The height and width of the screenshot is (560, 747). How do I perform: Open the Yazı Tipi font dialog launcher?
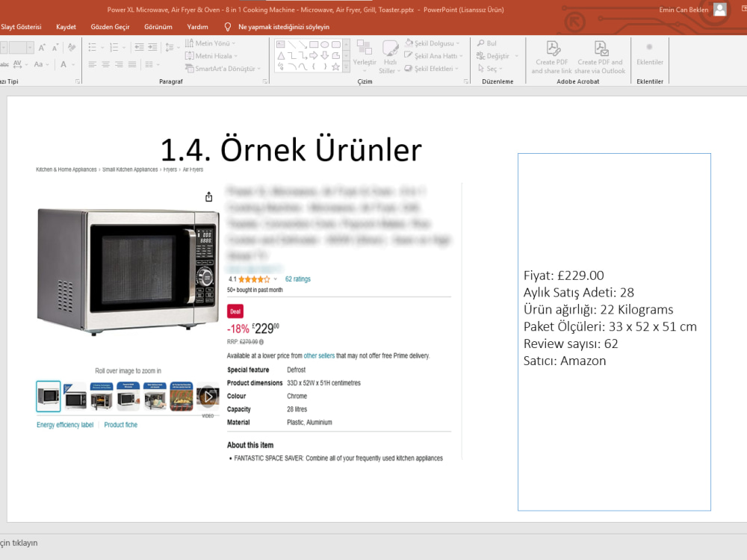coord(78,81)
